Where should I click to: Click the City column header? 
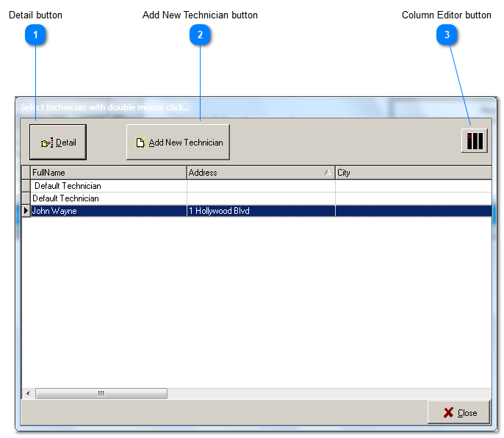point(412,173)
